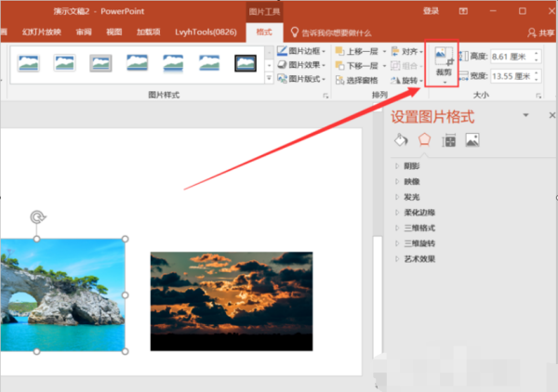
Task: Choose the fifth reflected picture style
Action: click(173, 63)
